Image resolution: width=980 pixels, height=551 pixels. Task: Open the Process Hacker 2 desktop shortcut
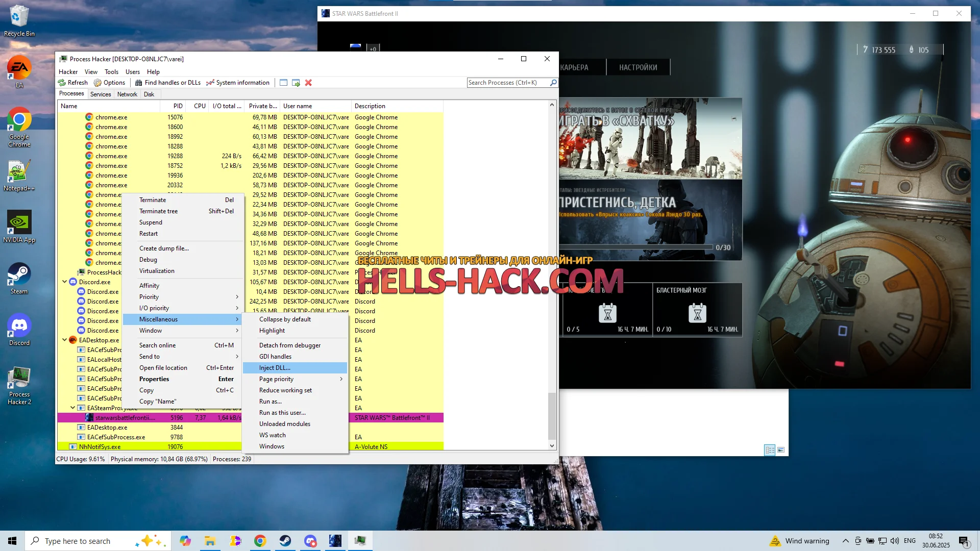pyautogui.click(x=19, y=385)
